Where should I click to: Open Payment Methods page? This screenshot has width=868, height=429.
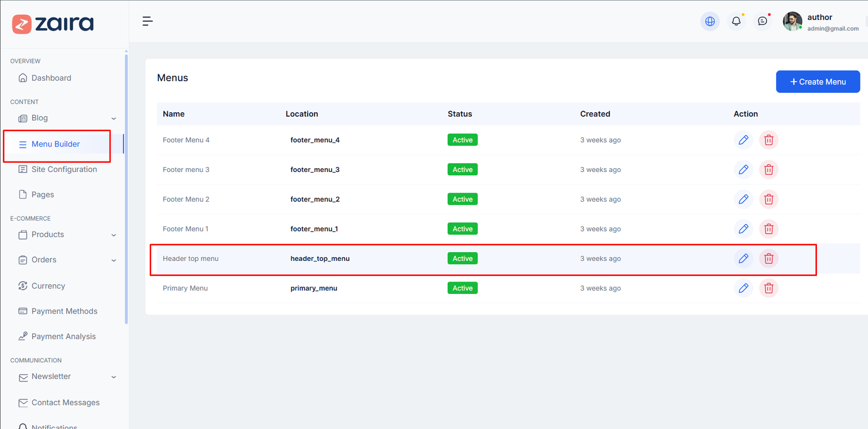[x=64, y=311]
